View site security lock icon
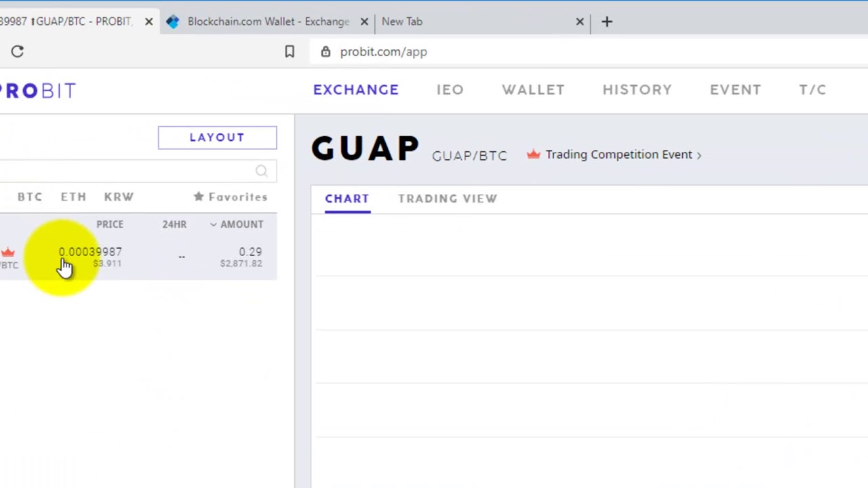The image size is (868, 488). [x=325, y=52]
